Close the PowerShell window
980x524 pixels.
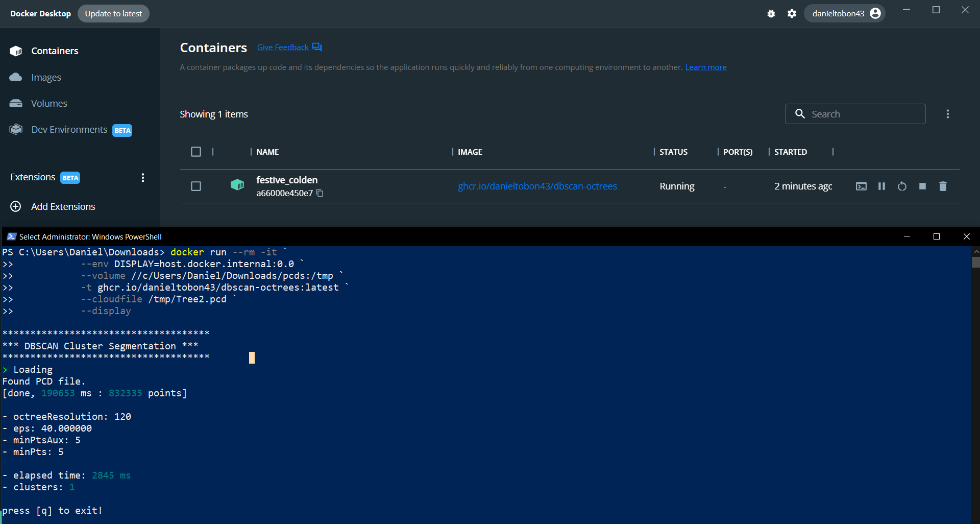[966, 236]
